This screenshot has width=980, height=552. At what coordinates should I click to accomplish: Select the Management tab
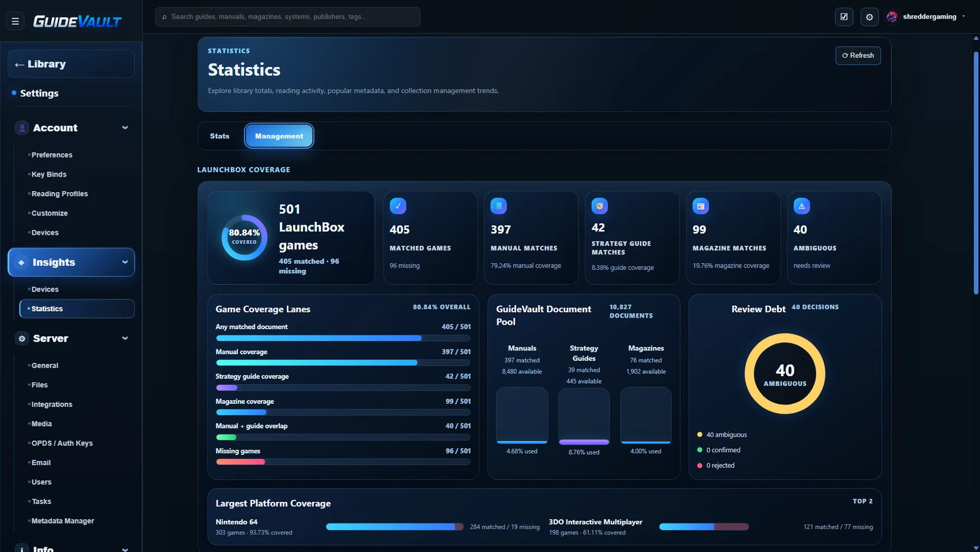279,136
